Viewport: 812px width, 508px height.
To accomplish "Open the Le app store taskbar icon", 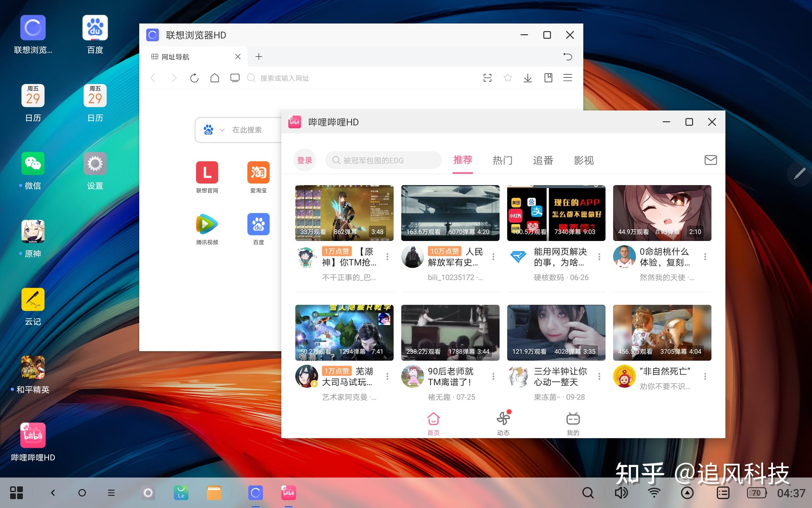I will tap(181, 493).
